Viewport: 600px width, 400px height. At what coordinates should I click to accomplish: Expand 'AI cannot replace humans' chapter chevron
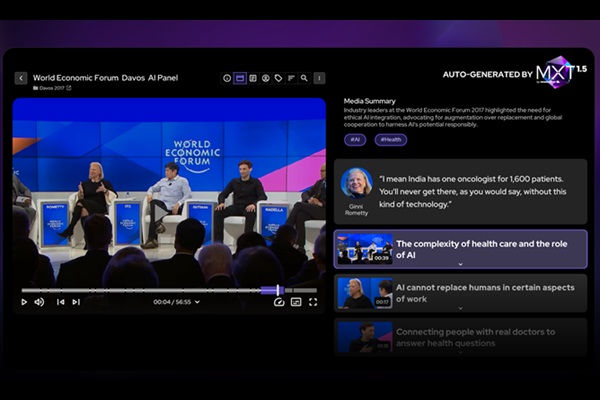tap(461, 308)
